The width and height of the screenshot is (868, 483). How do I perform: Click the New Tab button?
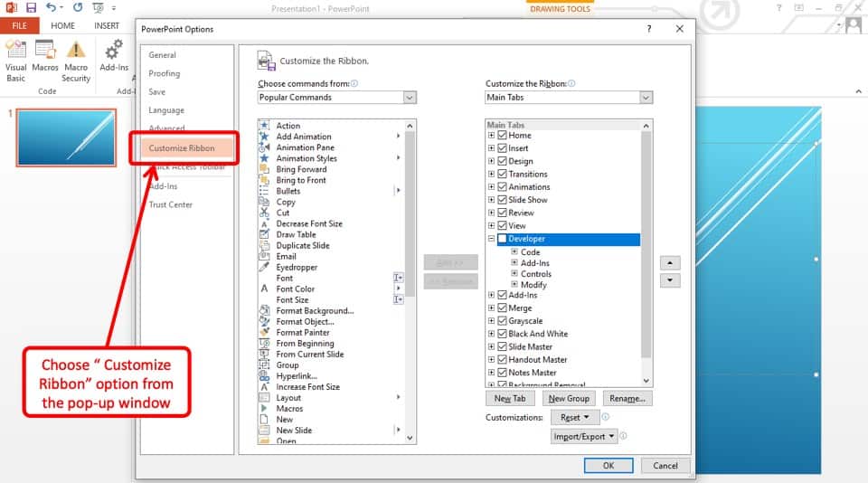(x=510, y=398)
